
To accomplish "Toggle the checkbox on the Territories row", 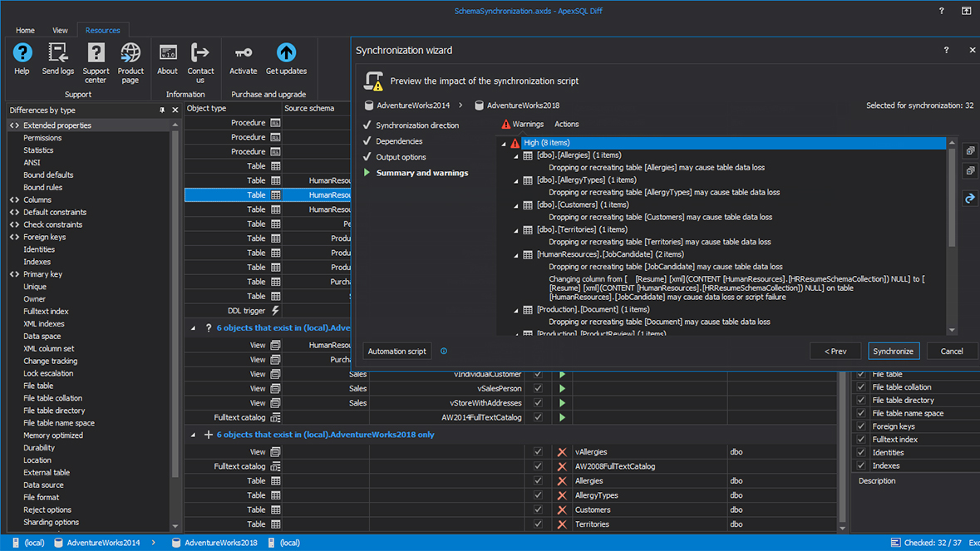I will click(538, 524).
